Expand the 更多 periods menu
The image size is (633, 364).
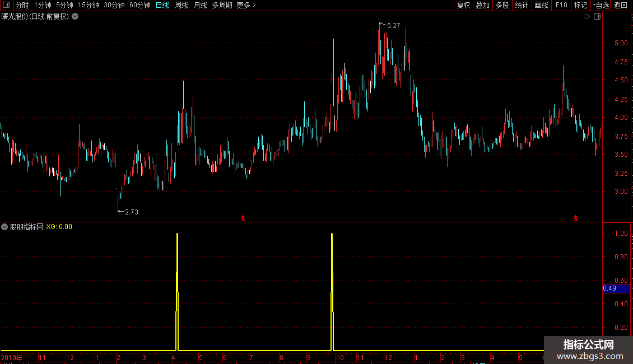coord(246,5)
